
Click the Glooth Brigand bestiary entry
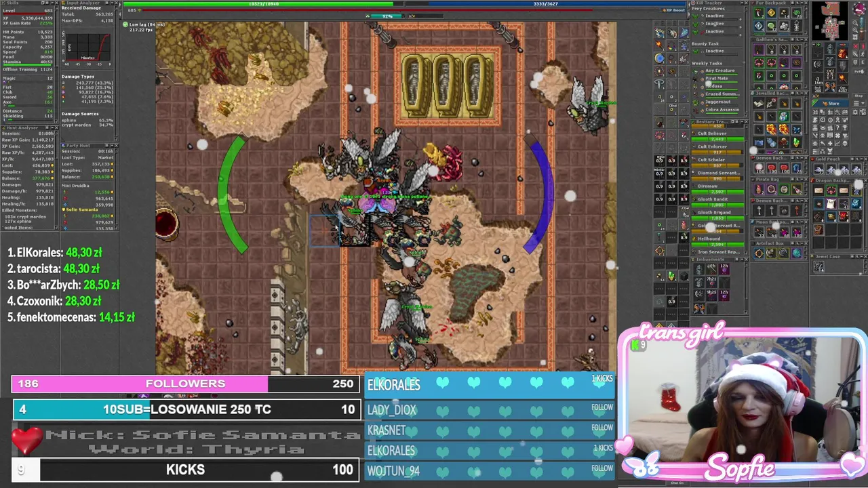tap(717, 215)
